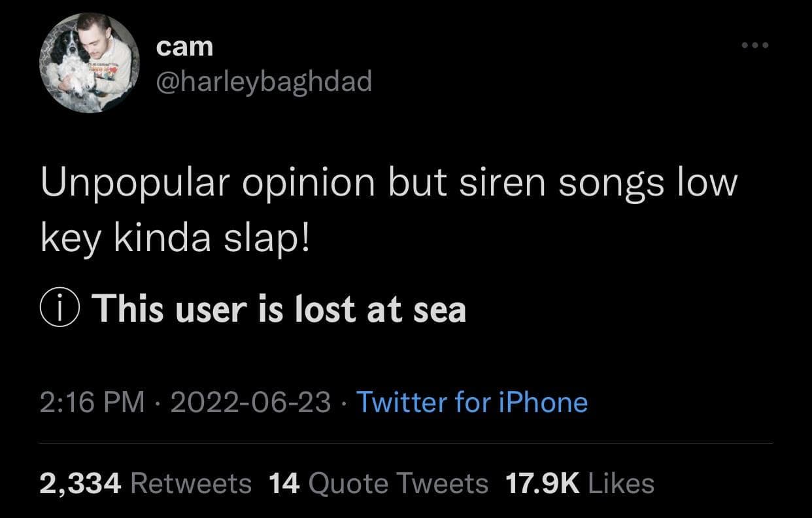
Task: Click the 17.9K like count
Action: (x=543, y=483)
